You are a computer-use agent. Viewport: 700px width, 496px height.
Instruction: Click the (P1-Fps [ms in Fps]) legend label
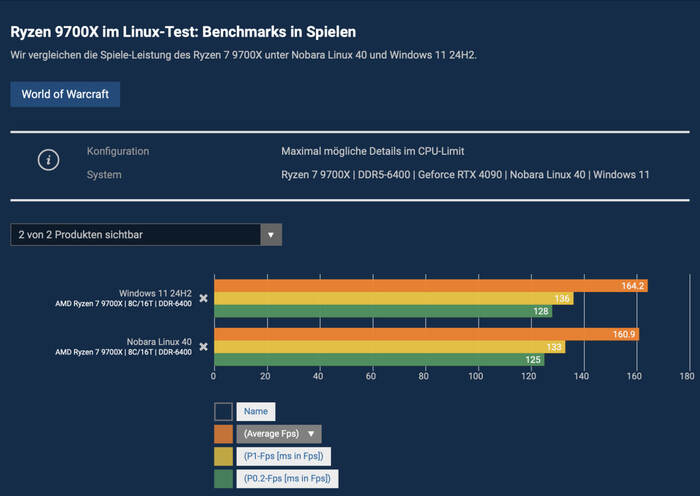tap(284, 456)
